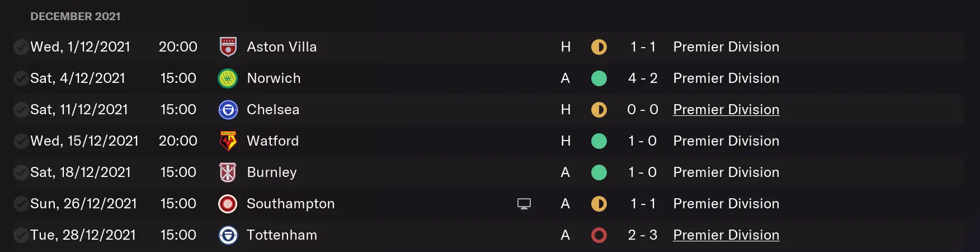Screen dimensions: 980x252
Task: Toggle the checkmark for Aston Villa fixture
Action: pos(21,47)
